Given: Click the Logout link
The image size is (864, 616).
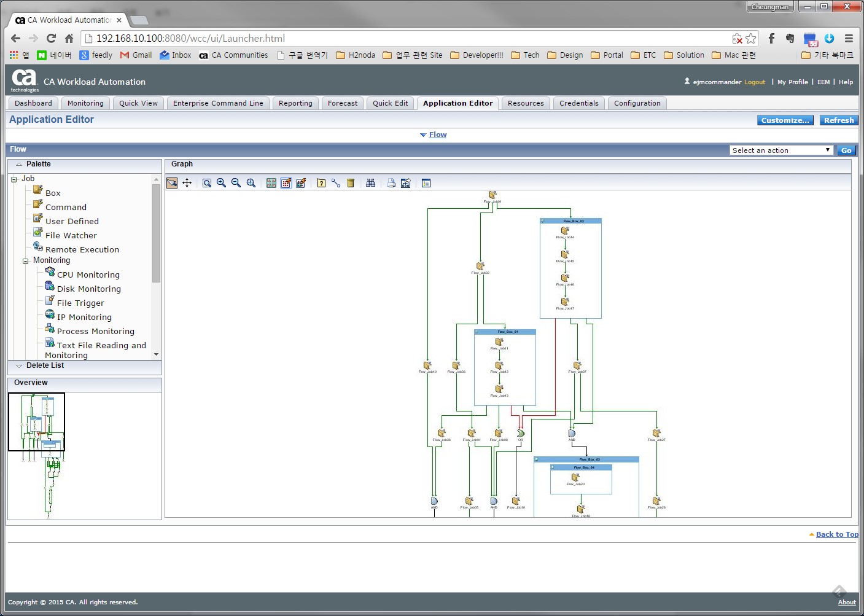Looking at the screenshot, I should click(x=755, y=82).
